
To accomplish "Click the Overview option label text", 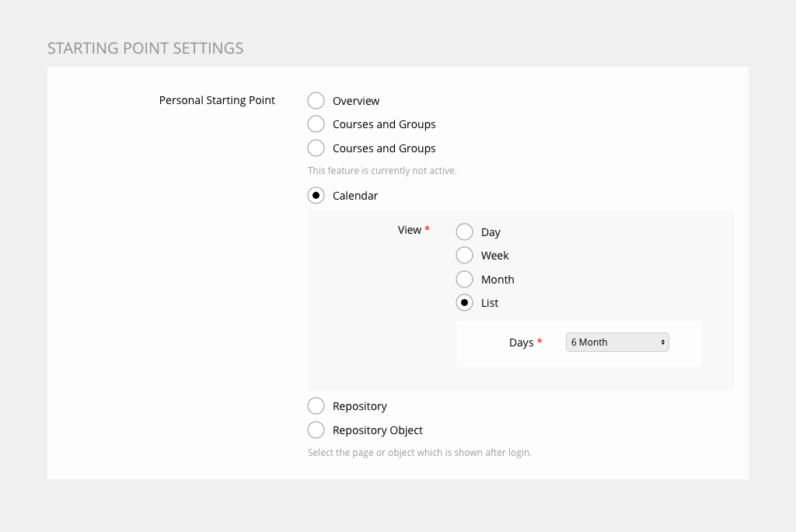I will pos(356,101).
